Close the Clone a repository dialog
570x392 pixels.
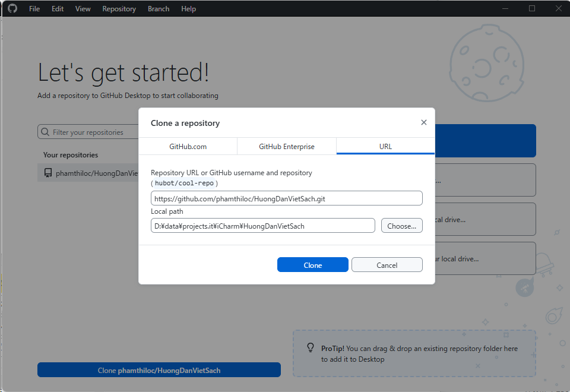point(423,122)
